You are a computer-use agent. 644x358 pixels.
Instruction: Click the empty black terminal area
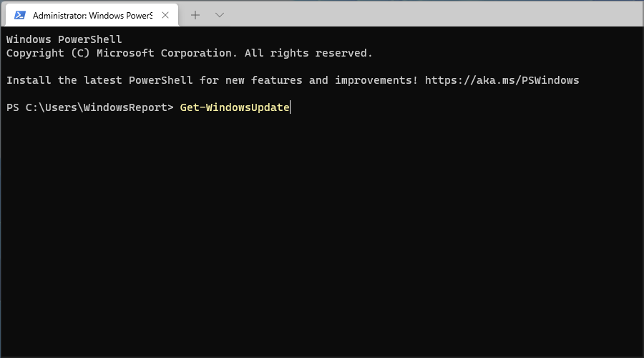tap(322, 236)
